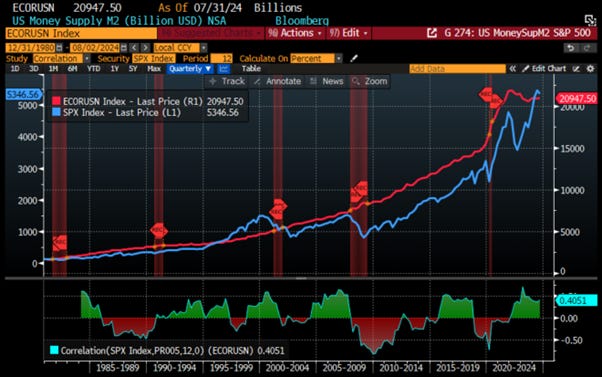Open the Quarterly periodicity dropdown

pos(190,69)
